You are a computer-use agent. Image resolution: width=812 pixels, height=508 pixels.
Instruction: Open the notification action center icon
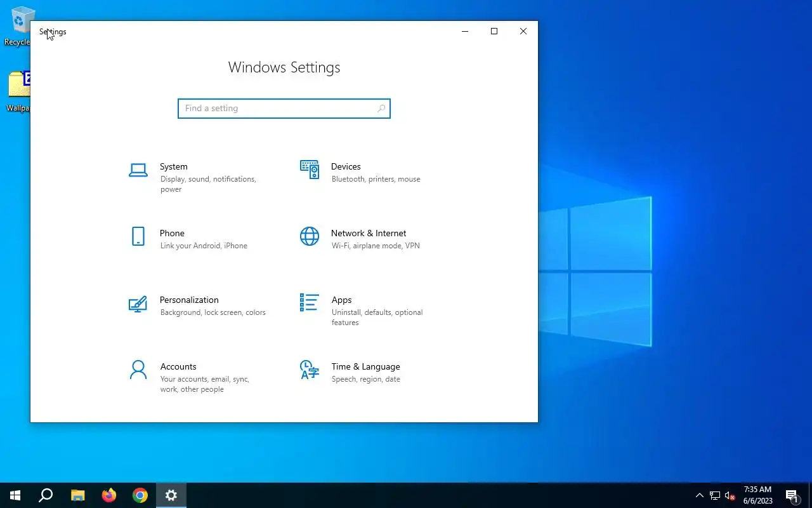tap(792, 495)
